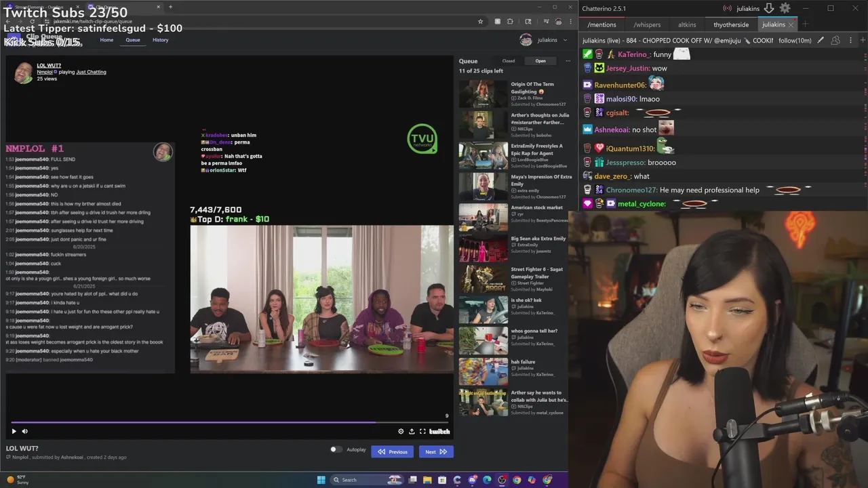Open the browser three-dot menu

(x=572, y=21)
